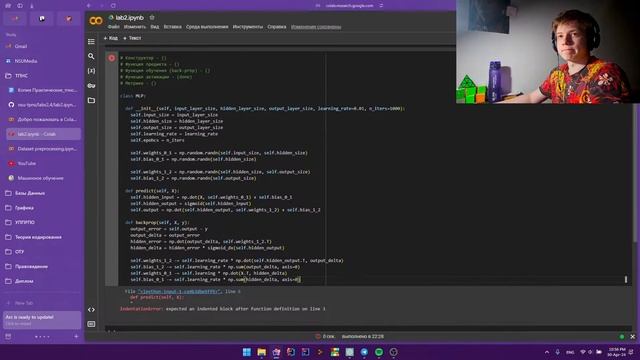The height and width of the screenshot is (360, 640).
Task: Add a new code cell with + Код
Action: point(111,38)
